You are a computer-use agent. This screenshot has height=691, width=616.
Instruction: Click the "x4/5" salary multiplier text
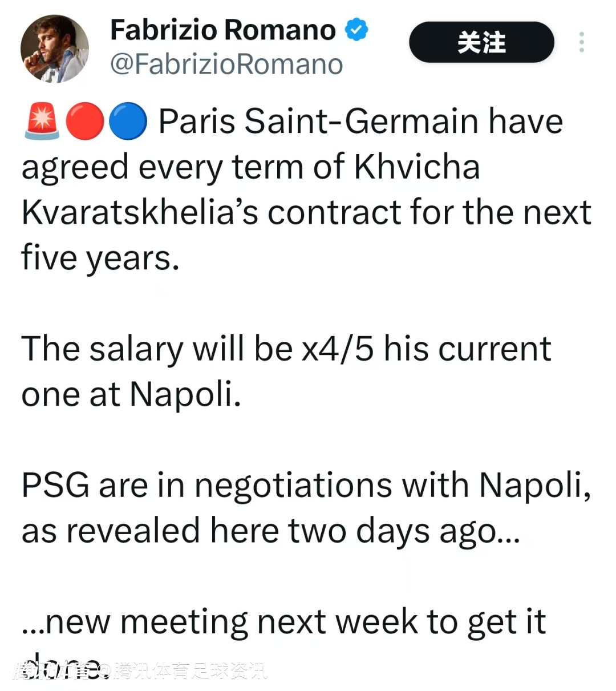[x=337, y=349]
